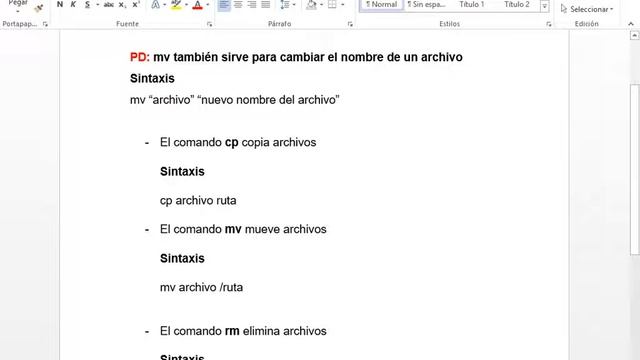Click 'Sintaxis' heading under mv command
This screenshot has width=640, height=360.
pyautogui.click(x=182, y=258)
